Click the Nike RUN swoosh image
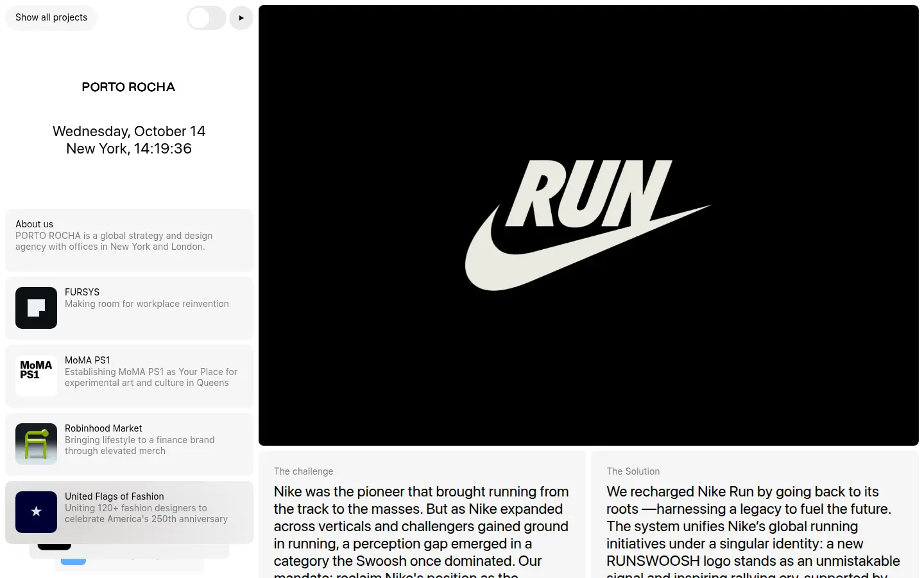The width and height of the screenshot is (924, 578). (588, 225)
